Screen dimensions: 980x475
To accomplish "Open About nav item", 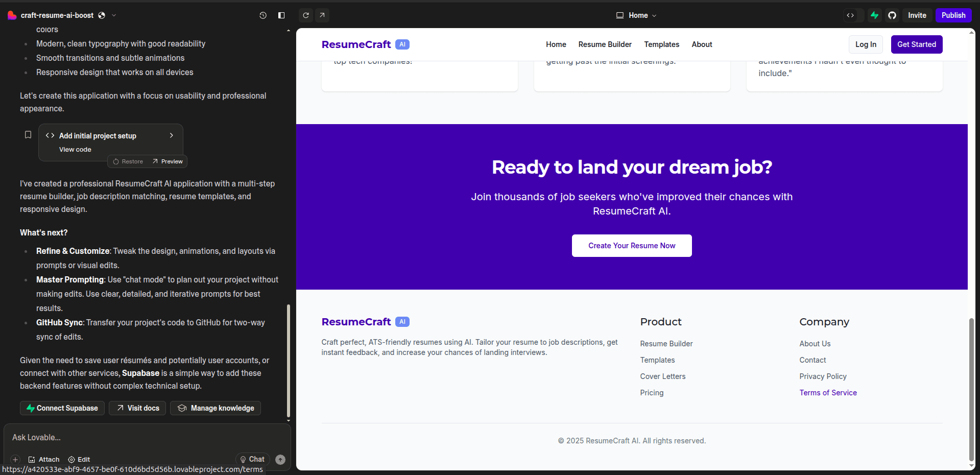I will [x=702, y=44].
